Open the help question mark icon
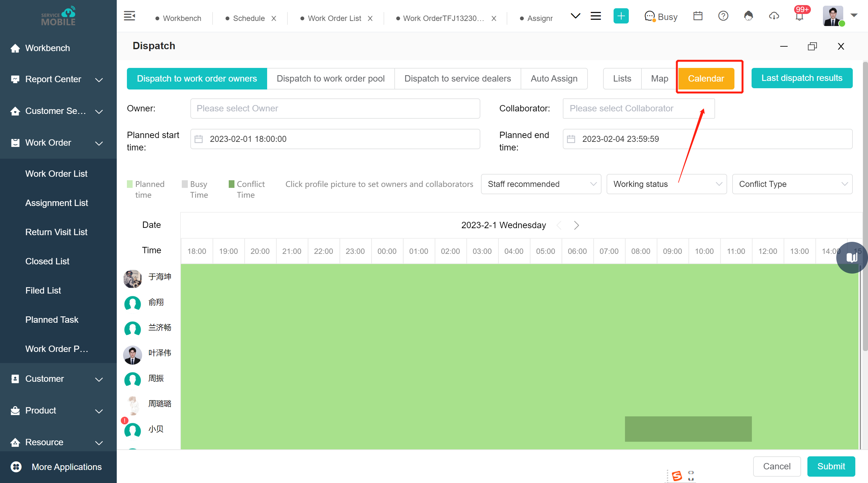 tap(723, 16)
